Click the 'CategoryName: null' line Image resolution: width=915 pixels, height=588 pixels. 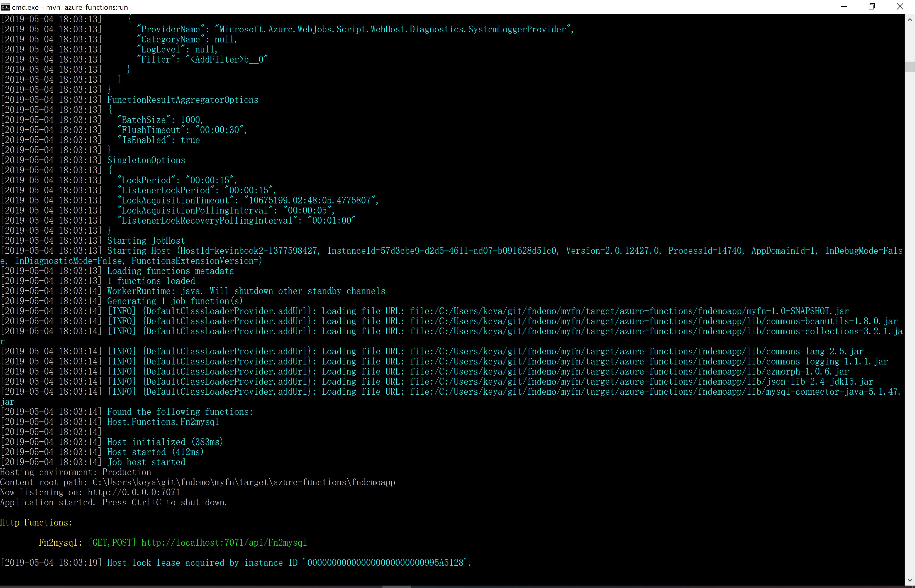pos(119,39)
